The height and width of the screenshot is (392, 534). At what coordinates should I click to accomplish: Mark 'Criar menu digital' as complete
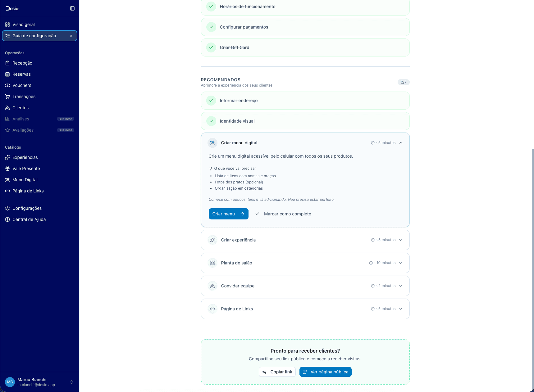283,214
